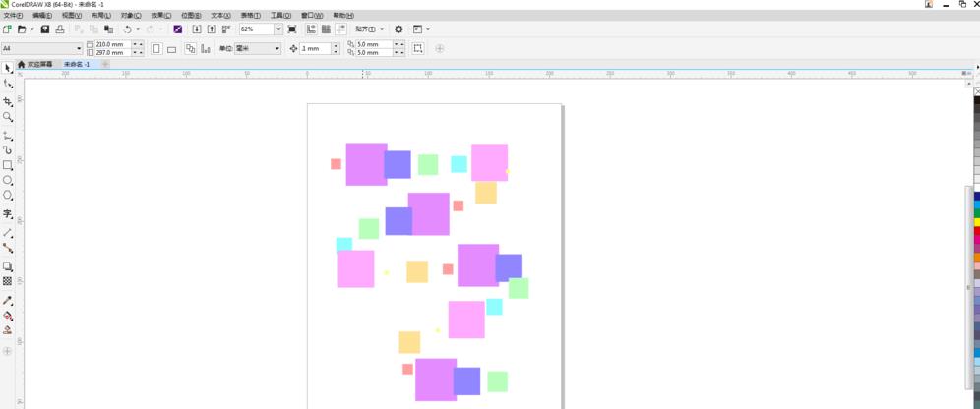Viewport: 980px width, 409px height.
Task: Select the Text tool
Action: coord(8,213)
